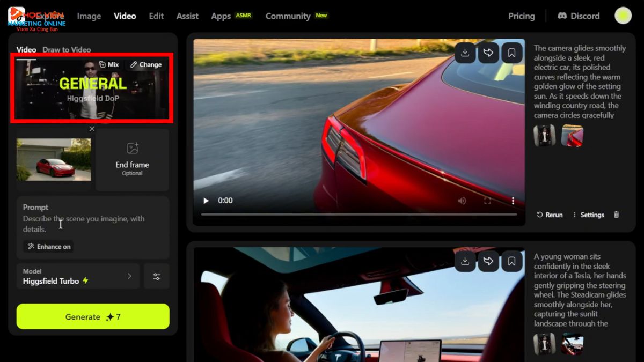This screenshot has height=362, width=644.
Task: Rerun the top video generation
Action: [548, 214]
